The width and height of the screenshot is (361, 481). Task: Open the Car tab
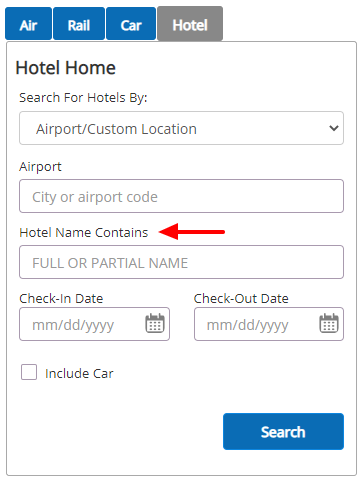point(131,24)
